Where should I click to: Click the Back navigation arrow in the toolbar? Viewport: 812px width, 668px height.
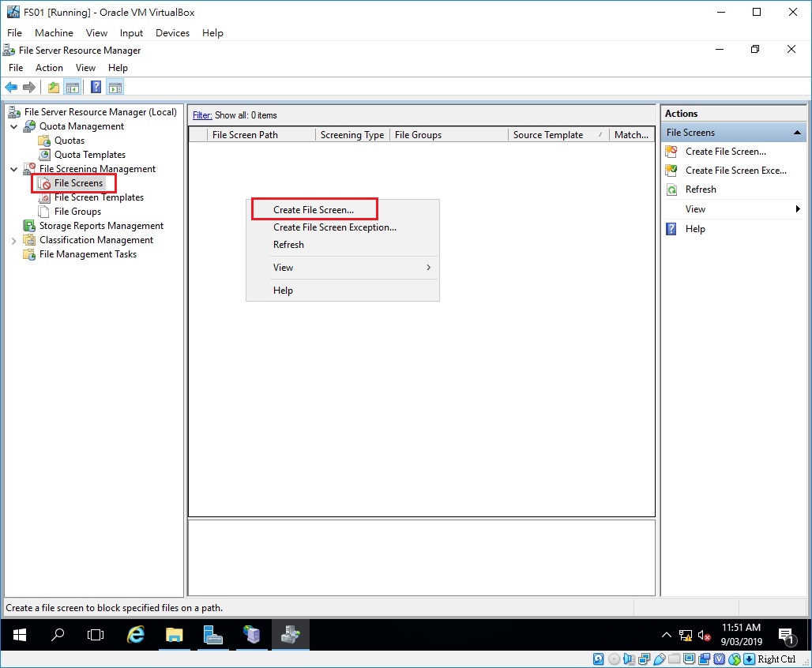[10, 87]
